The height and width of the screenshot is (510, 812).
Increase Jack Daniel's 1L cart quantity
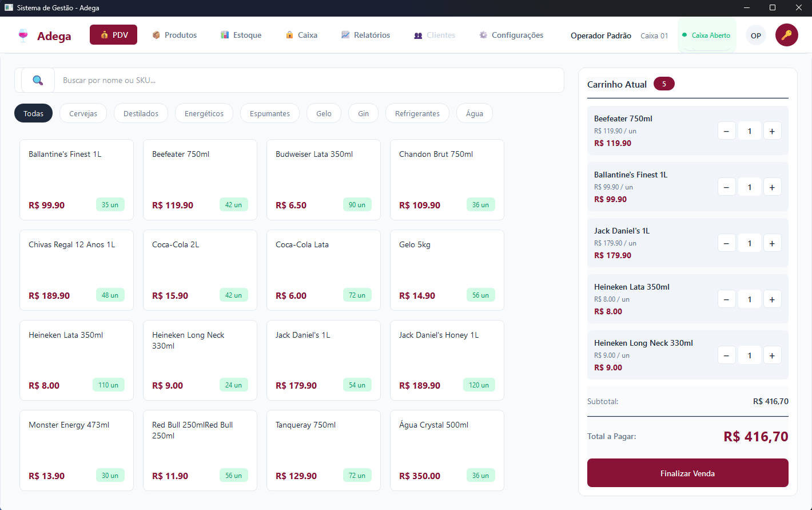point(772,243)
